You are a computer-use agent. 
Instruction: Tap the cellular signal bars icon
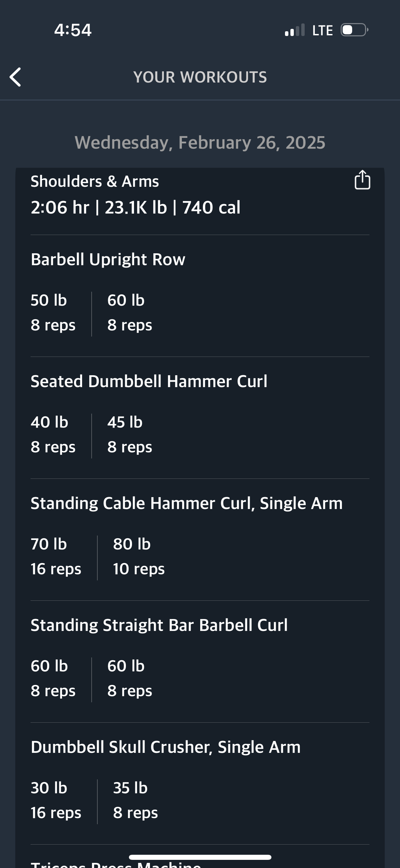coord(295,30)
